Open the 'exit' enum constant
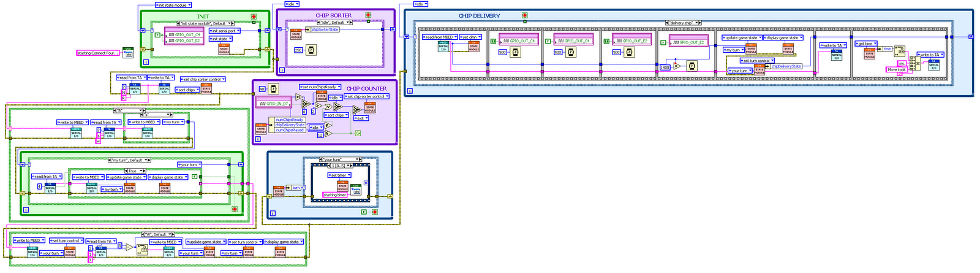 click(x=361, y=118)
